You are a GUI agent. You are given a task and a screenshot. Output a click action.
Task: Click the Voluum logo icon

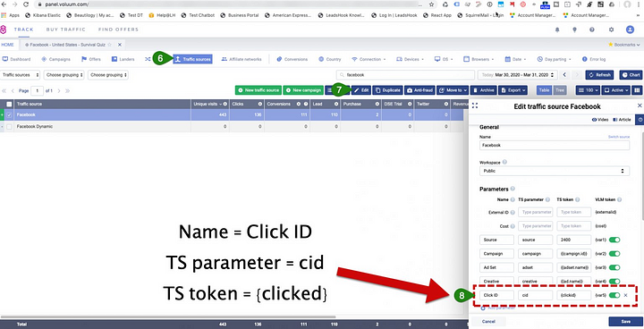4,30
